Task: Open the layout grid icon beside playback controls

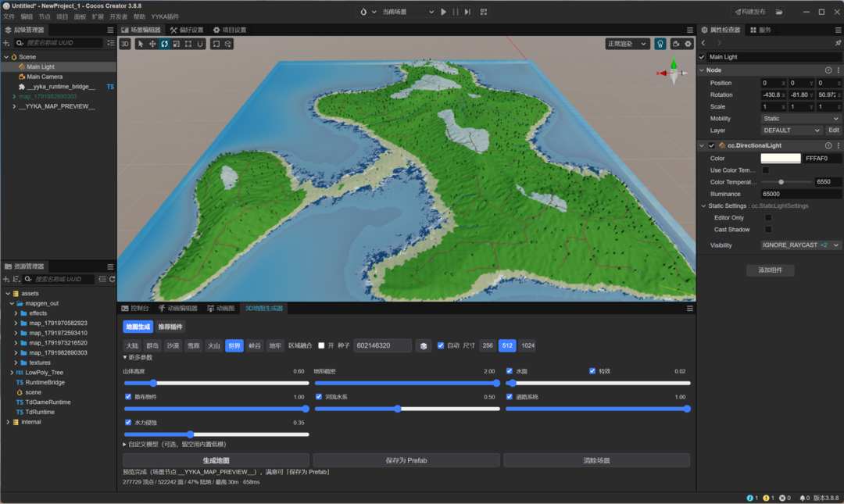Action: 484,12
